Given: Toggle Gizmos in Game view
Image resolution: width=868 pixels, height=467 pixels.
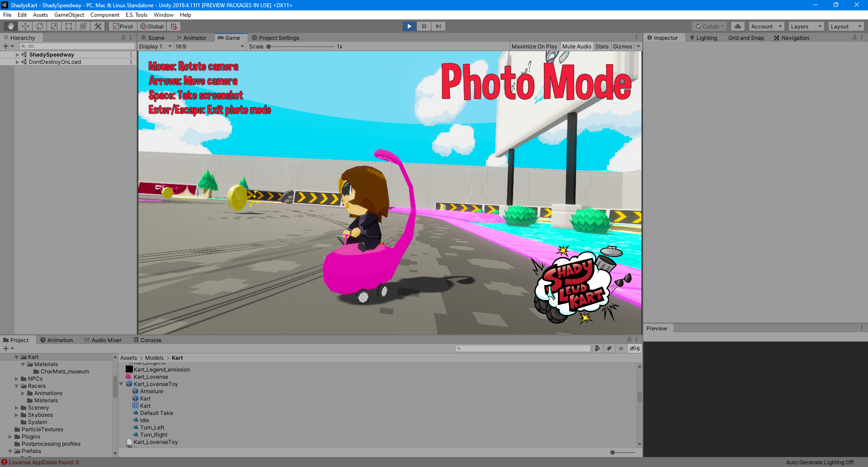Looking at the screenshot, I should click(623, 46).
